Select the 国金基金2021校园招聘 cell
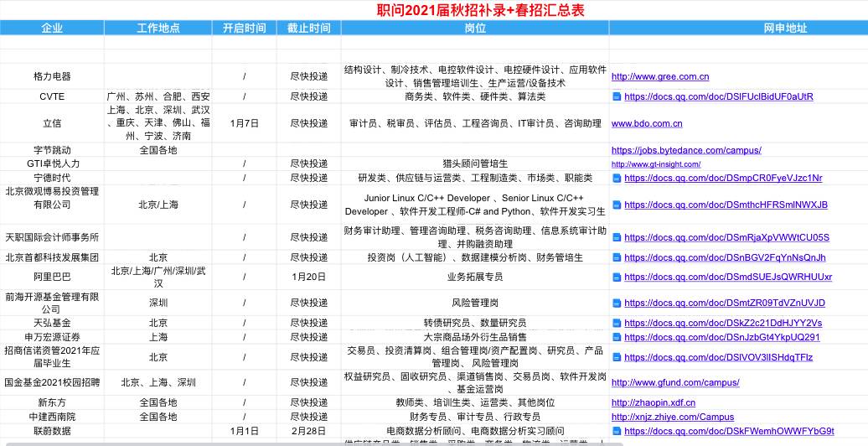 point(52,382)
